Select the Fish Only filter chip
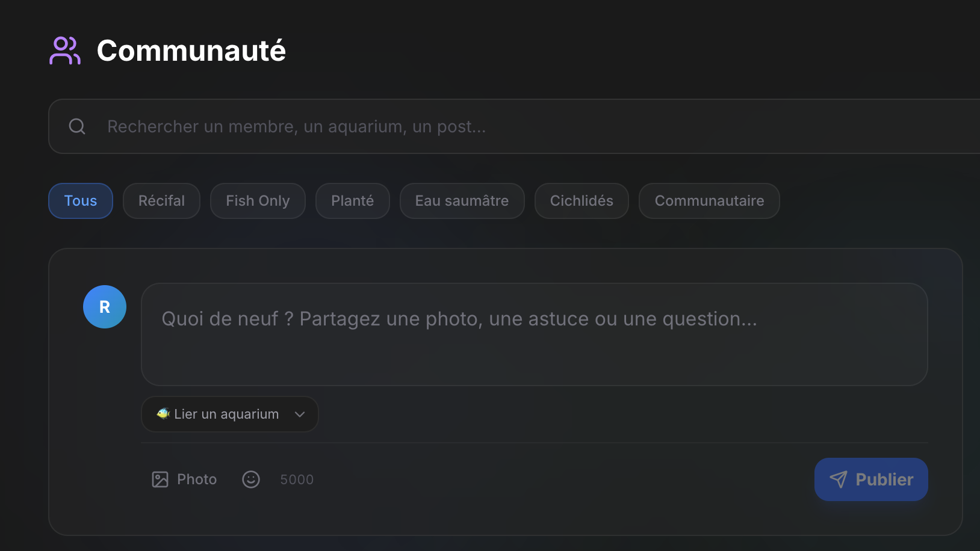The width and height of the screenshot is (980, 551). (x=258, y=201)
